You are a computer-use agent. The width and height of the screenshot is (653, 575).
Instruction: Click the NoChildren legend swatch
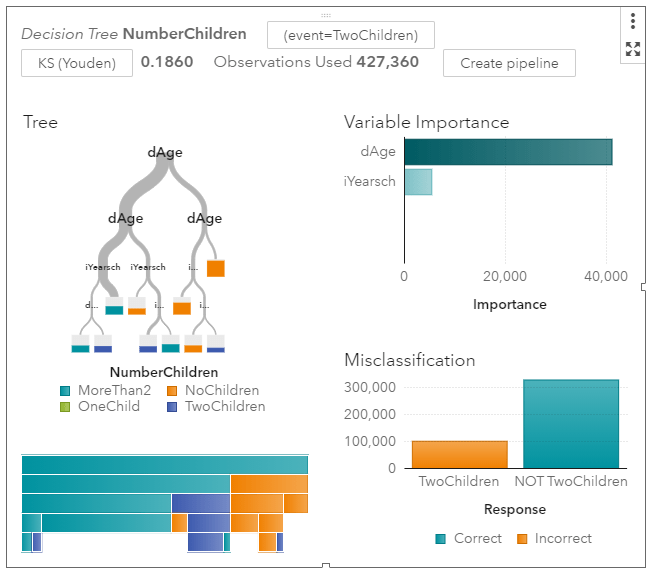(x=173, y=391)
